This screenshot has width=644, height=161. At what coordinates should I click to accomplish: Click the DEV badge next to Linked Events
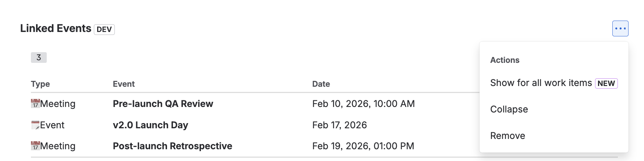pos(104,29)
